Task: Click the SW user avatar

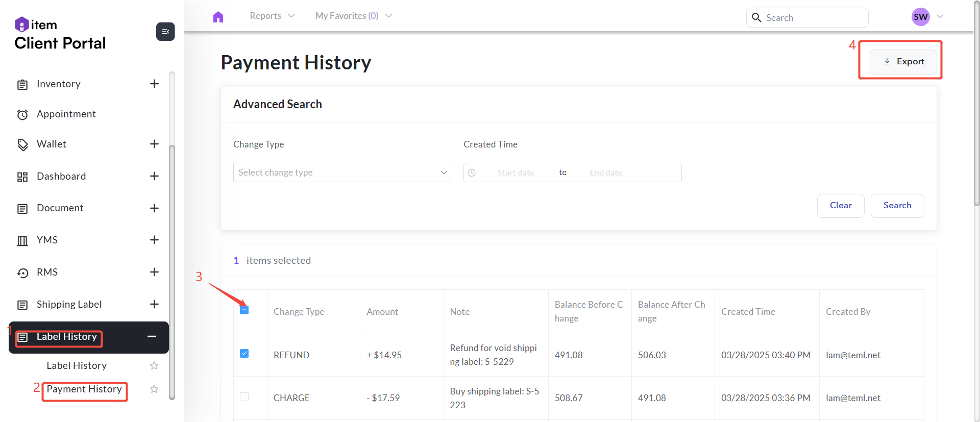Action: tap(920, 17)
